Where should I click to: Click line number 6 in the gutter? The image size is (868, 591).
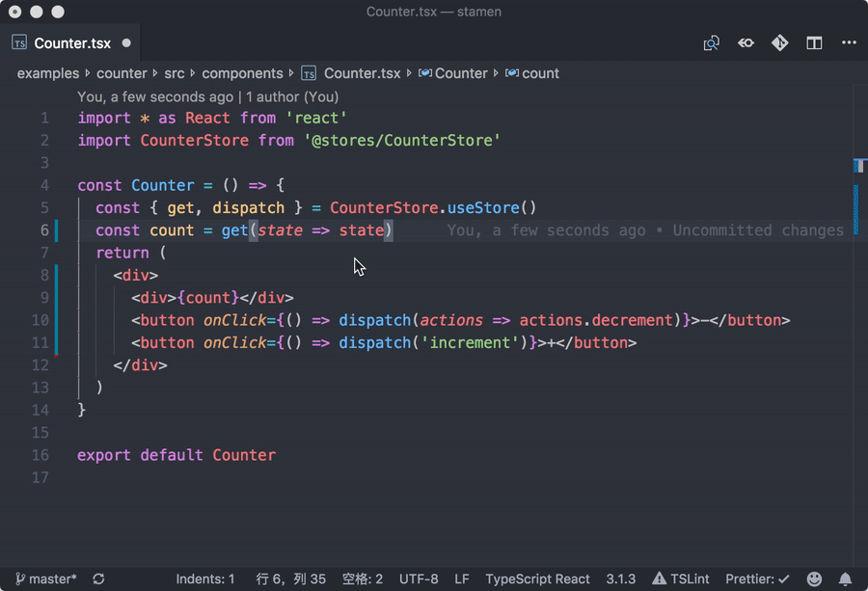click(x=44, y=230)
